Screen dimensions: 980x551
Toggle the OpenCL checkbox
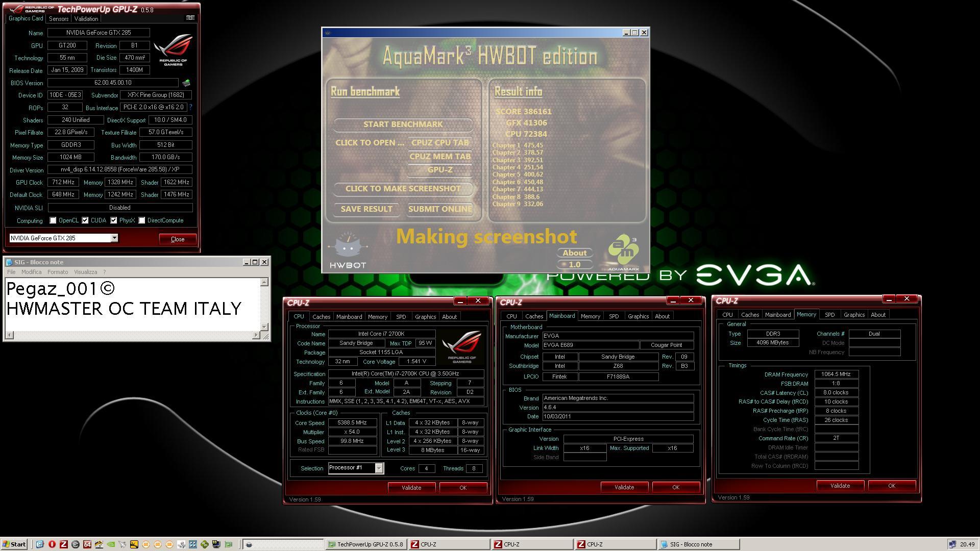(x=53, y=220)
